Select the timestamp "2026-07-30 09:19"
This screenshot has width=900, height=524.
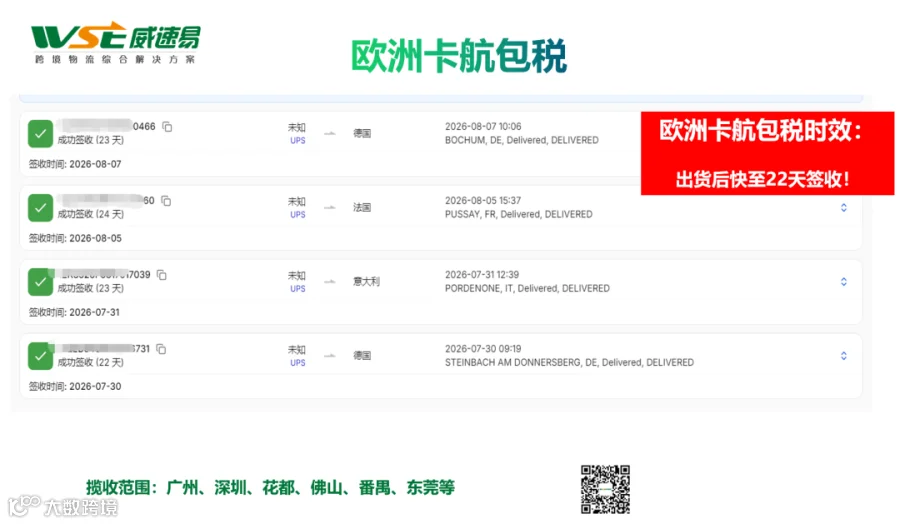point(483,348)
